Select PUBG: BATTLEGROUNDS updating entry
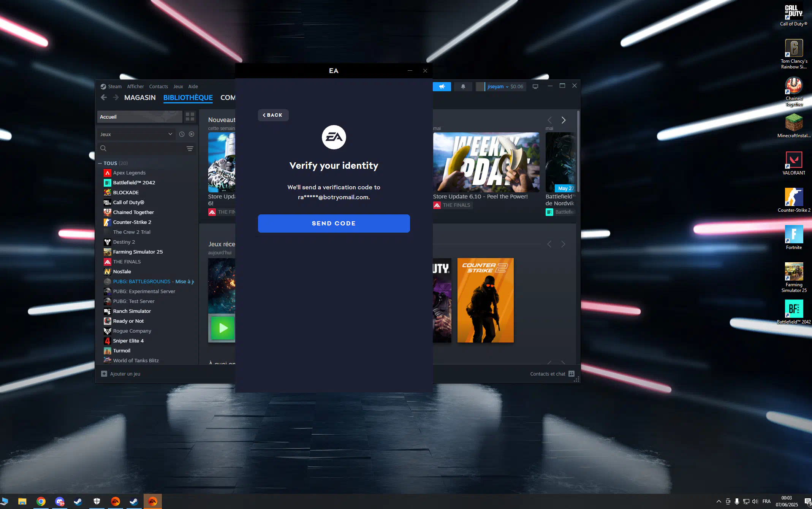 tap(148, 281)
